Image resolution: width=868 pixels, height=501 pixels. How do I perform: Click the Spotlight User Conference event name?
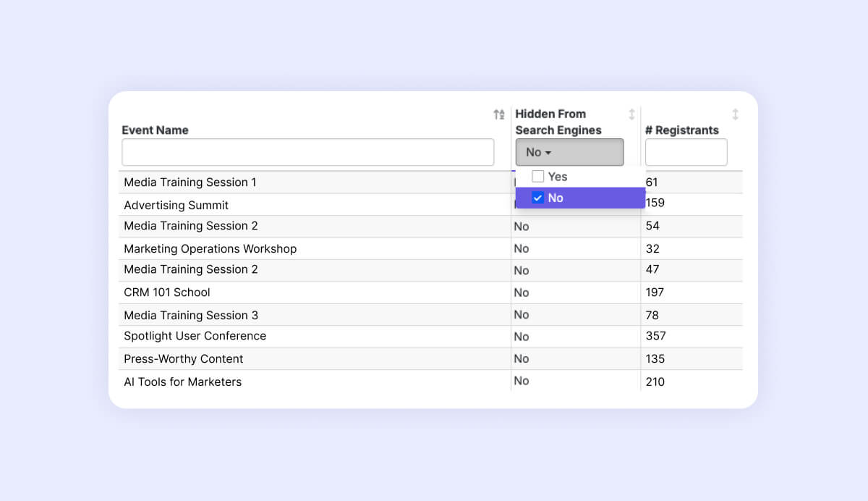(195, 336)
